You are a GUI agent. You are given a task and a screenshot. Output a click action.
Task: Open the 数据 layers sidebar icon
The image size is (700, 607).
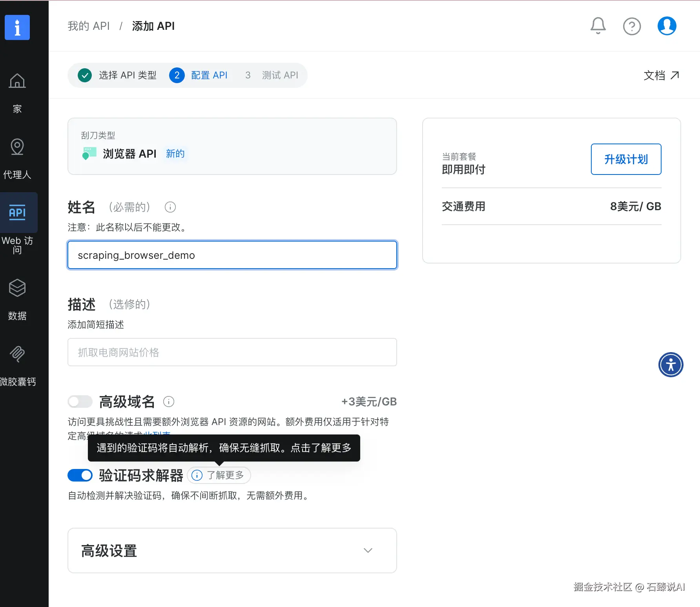point(17,287)
